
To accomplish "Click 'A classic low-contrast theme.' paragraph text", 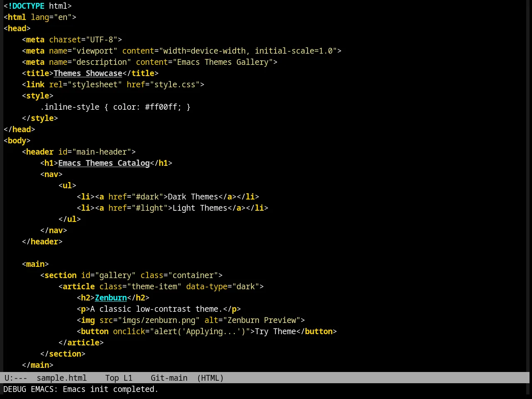I will point(157,309).
